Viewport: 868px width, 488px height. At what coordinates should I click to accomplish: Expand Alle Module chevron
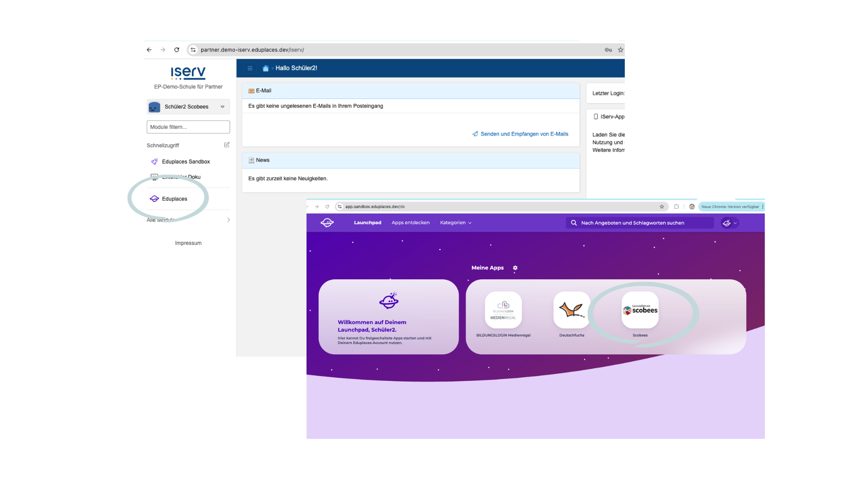tap(228, 220)
